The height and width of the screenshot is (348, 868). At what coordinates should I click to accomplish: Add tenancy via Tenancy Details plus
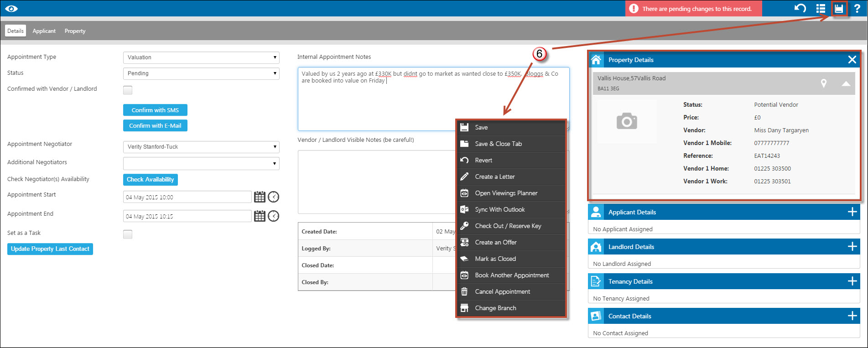tap(852, 281)
